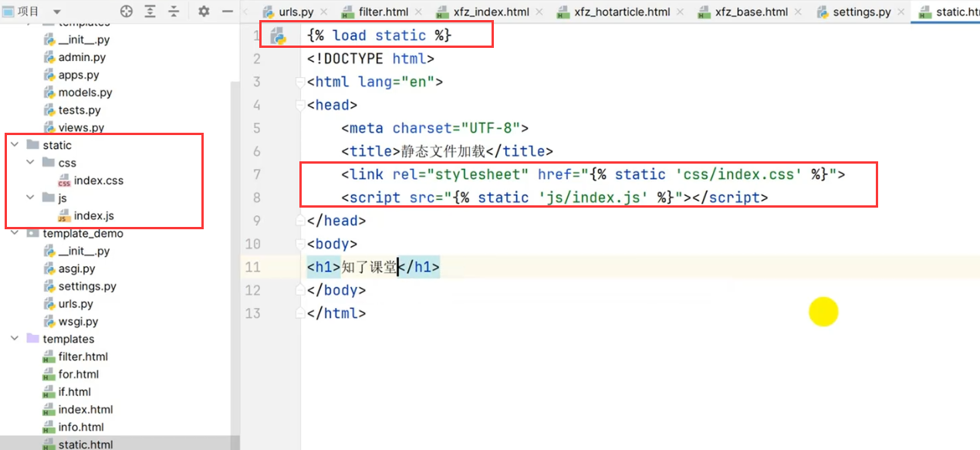Screen dimensions: 980x450
Task: Collapse the js folder chevron
Action: tap(30, 198)
